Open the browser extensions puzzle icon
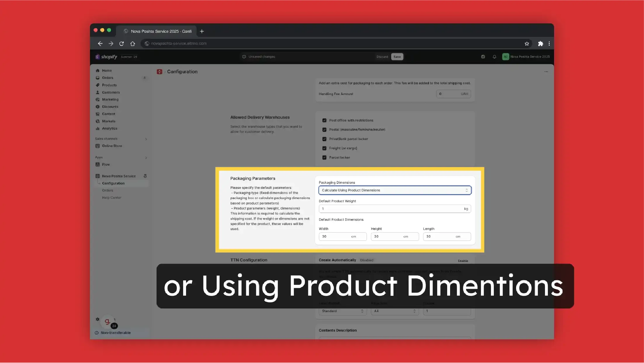 [x=540, y=44]
